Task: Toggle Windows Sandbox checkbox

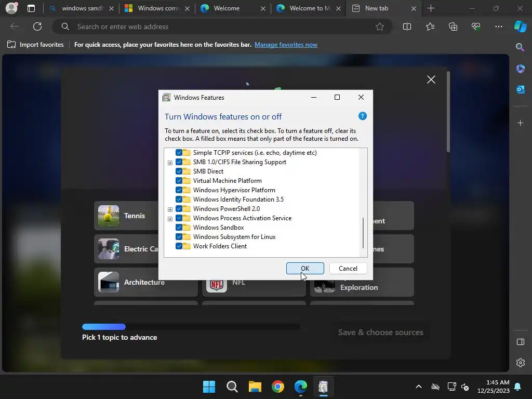Action: 179,228
